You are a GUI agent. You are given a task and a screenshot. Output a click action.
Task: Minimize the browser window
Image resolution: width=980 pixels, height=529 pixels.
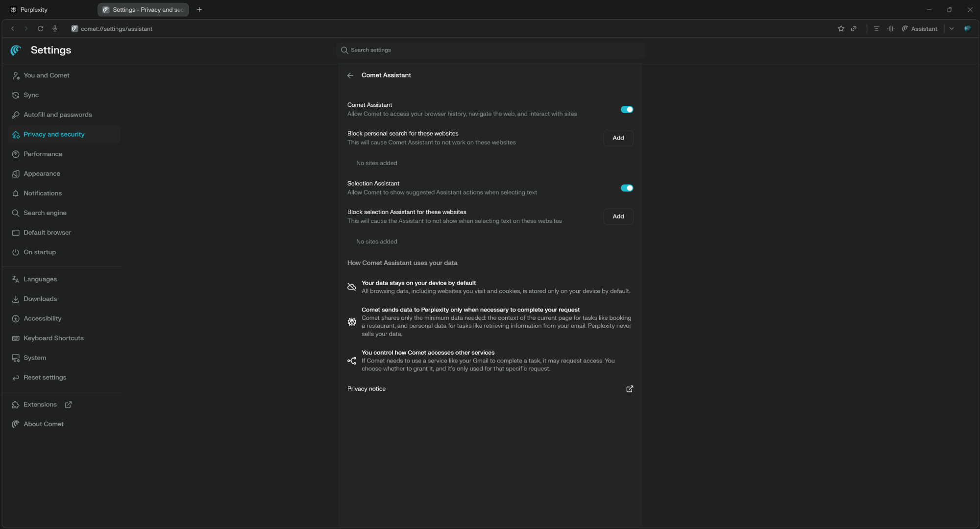click(929, 10)
